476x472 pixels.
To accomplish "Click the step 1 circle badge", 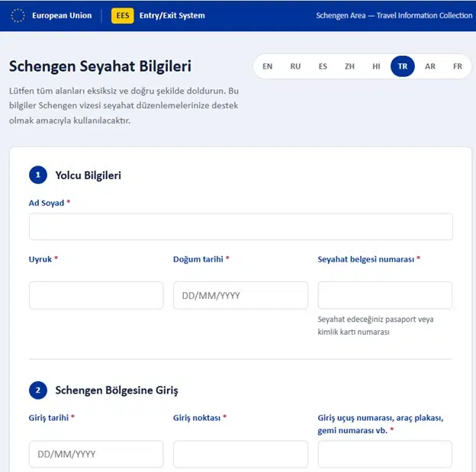I will pyautogui.click(x=38, y=175).
